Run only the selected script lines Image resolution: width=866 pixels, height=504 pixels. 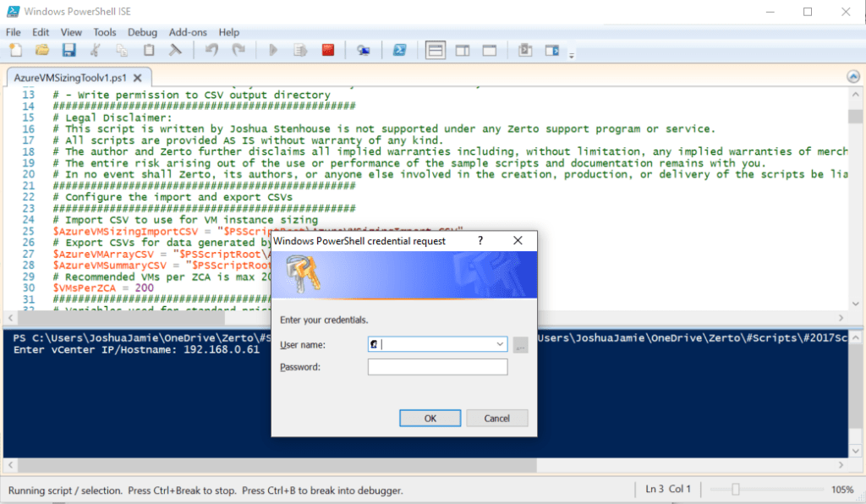click(299, 49)
